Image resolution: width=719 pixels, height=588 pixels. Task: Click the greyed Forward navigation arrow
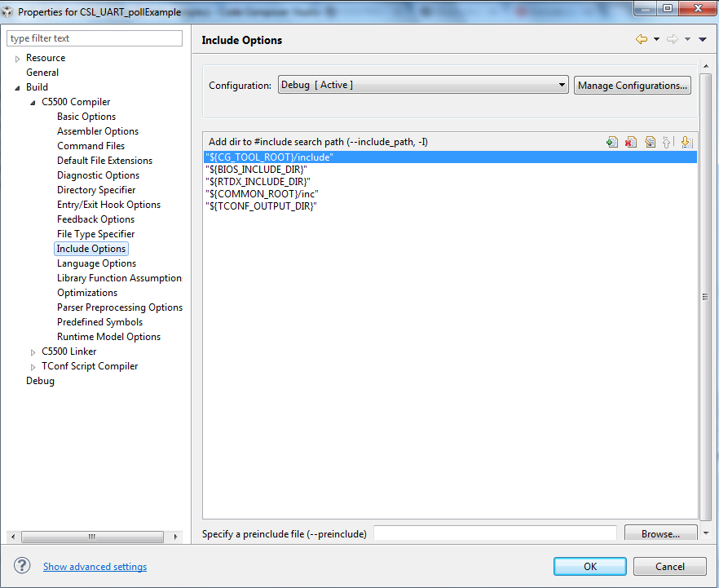673,39
